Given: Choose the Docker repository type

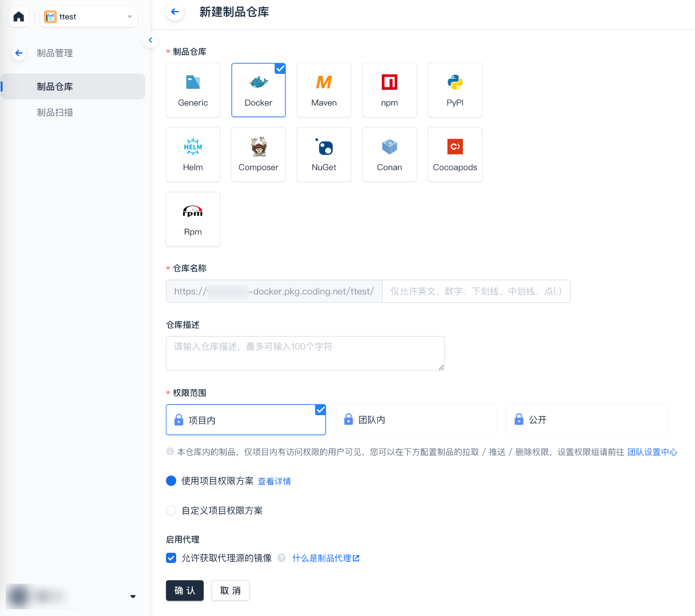Looking at the screenshot, I should point(259,90).
